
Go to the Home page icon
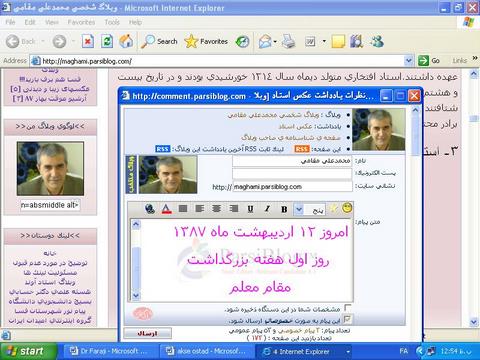(x=126, y=41)
